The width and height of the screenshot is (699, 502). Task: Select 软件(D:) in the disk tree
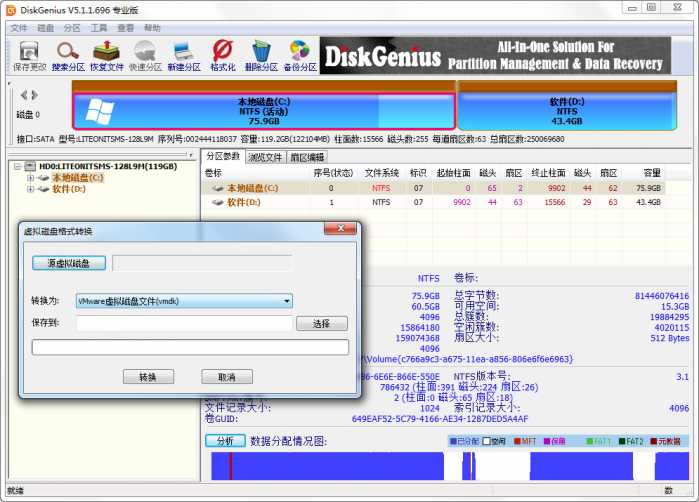[69, 189]
